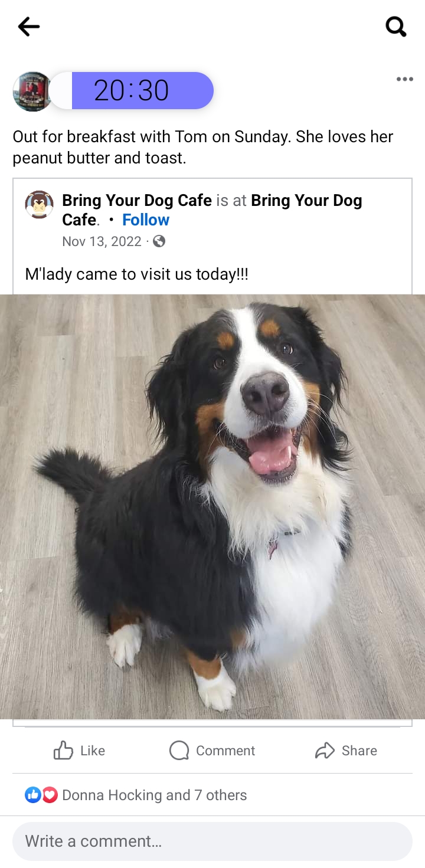Viewport: 425px width, 868px height.
Task: Open Bring Your Dog Cafe page name
Action: (x=137, y=201)
